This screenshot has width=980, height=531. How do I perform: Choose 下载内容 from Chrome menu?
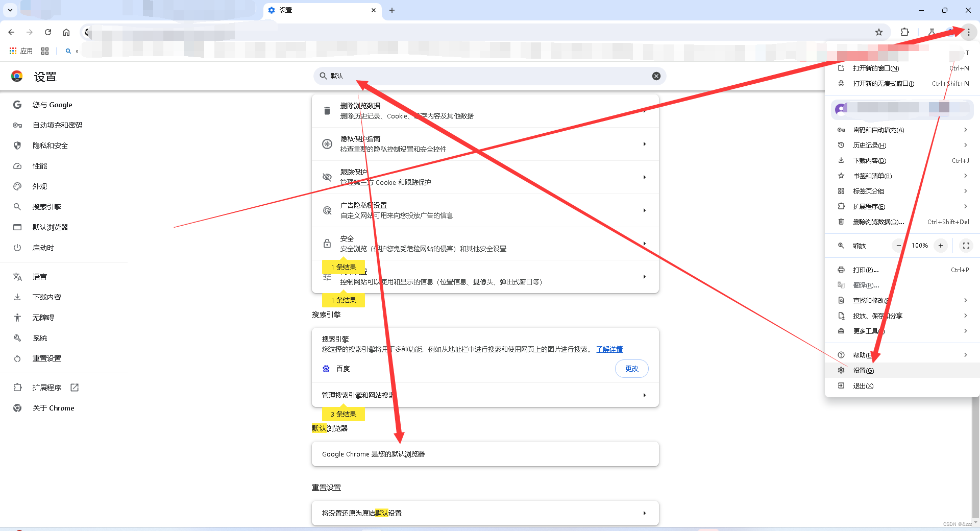902,161
